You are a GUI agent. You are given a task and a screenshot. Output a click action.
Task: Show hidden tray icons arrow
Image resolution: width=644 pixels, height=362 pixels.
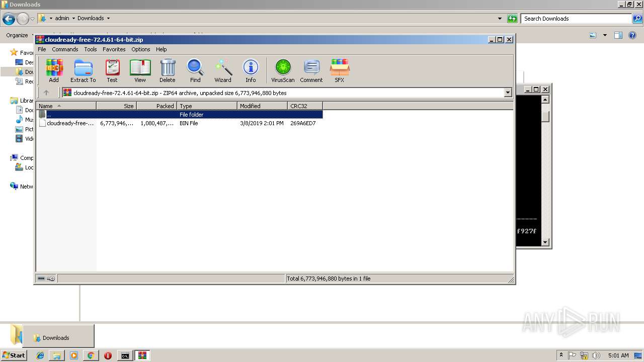click(561, 355)
